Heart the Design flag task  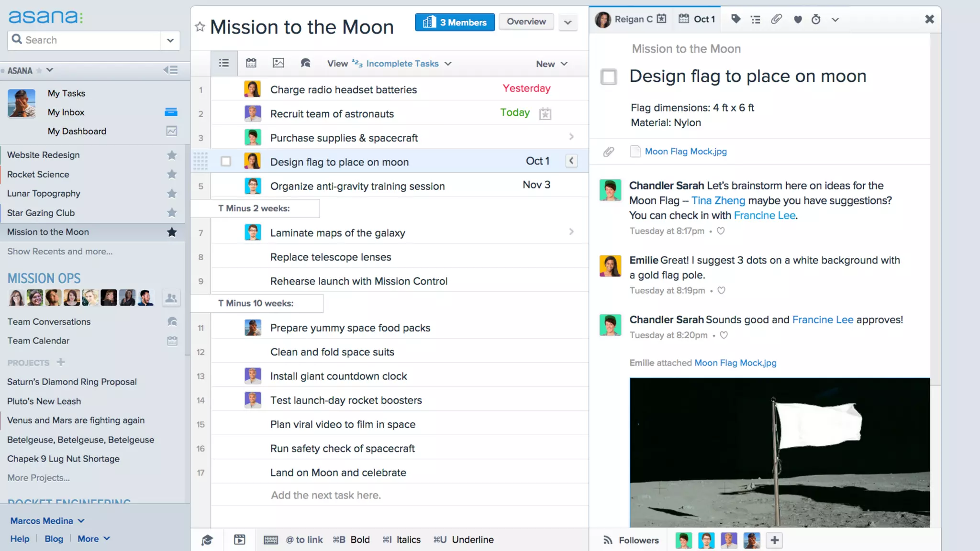pos(797,19)
